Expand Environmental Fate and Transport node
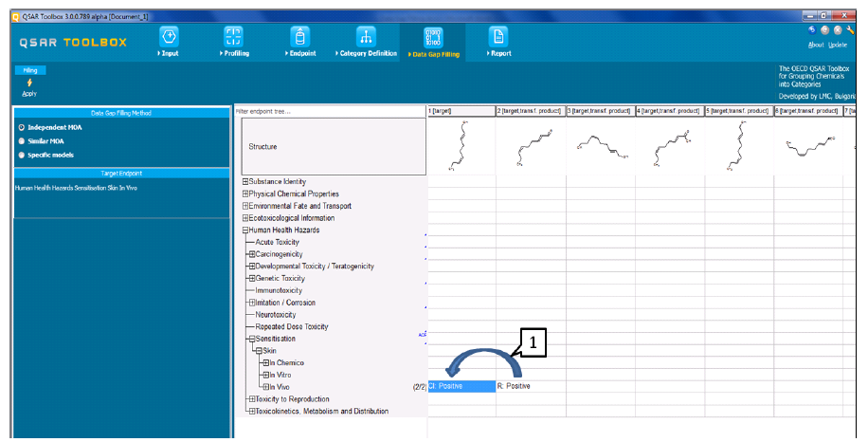This screenshot has height=442, width=868. (x=245, y=206)
